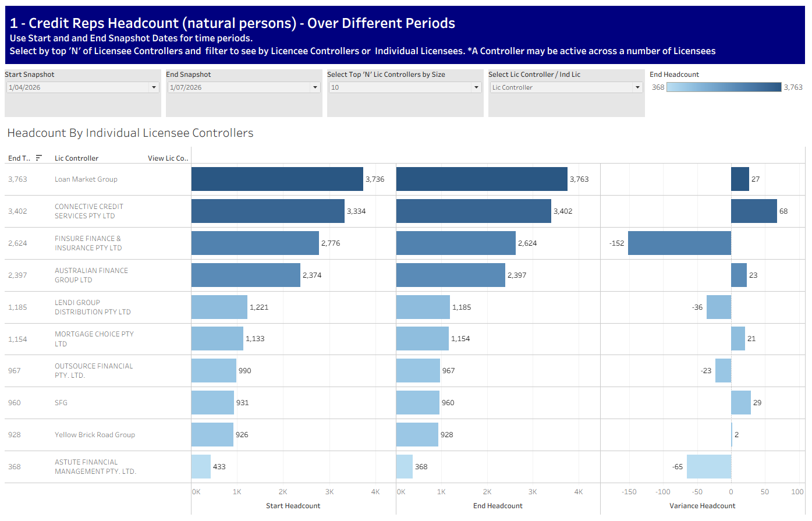Screen dimensions: 812x521
Task: Click the 3,736 start headcount bar
Action: (x=277, y=179)
